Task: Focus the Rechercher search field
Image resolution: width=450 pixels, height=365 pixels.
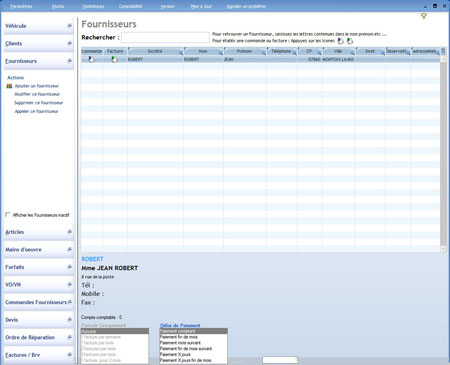Action: pos(165,37)
